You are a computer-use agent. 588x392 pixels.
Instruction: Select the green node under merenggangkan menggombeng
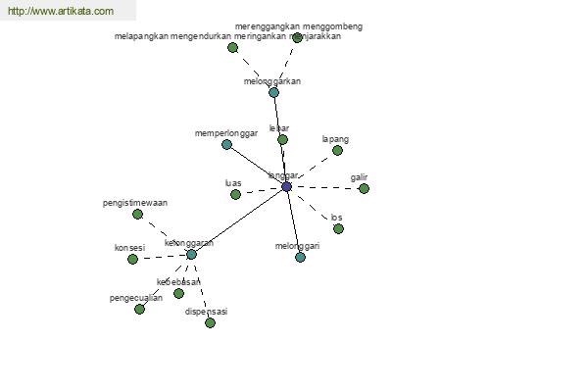[x=297, y=37]
